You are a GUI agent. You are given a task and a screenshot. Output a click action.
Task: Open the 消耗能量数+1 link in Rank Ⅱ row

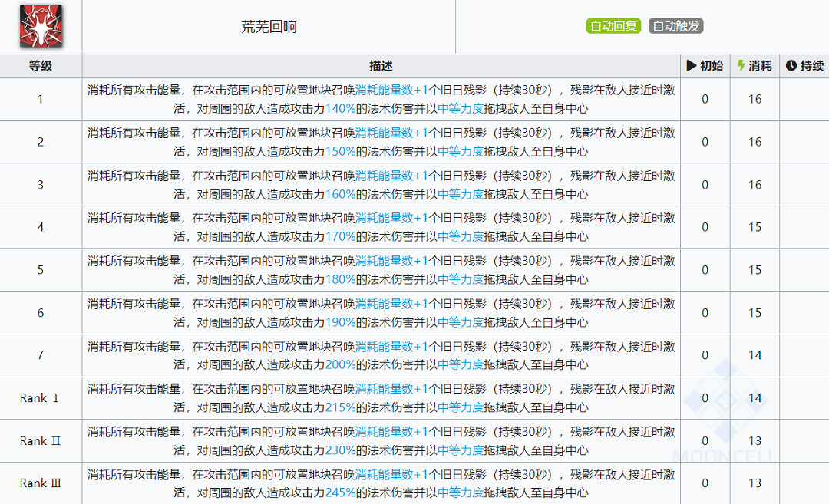pos(391,432)
